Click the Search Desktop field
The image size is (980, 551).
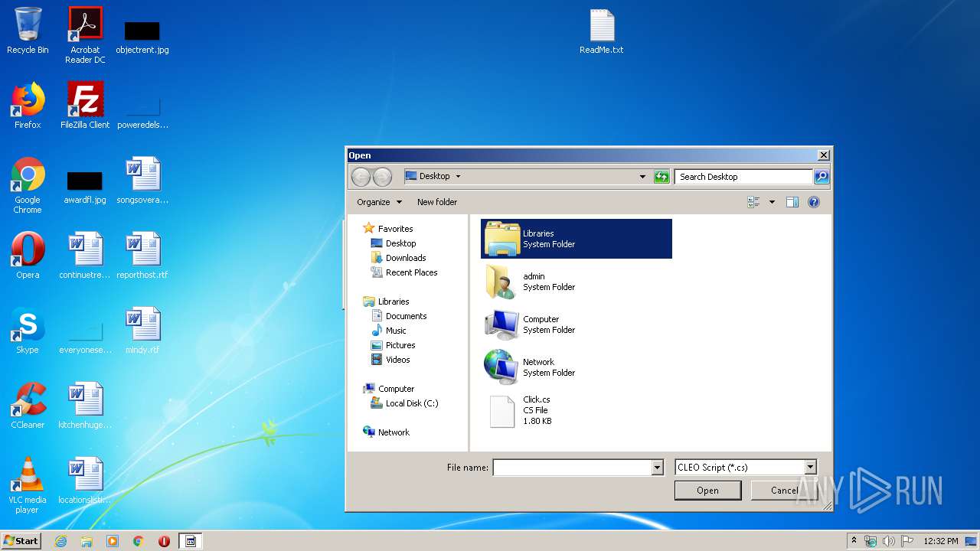point(743,177)
